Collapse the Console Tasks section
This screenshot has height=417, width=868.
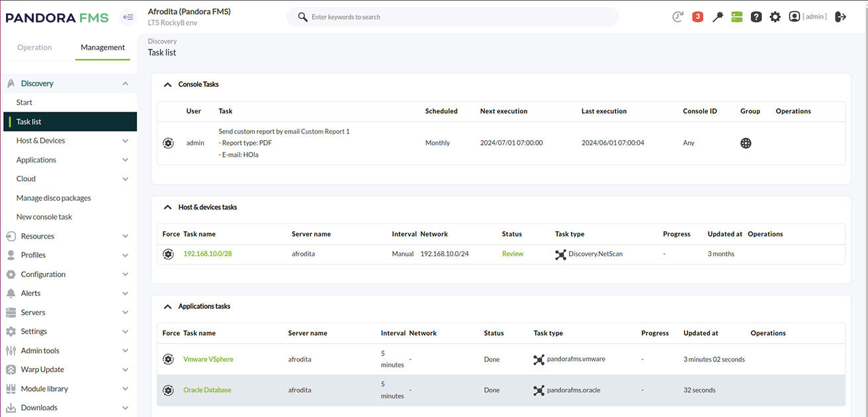coord(167,85)
